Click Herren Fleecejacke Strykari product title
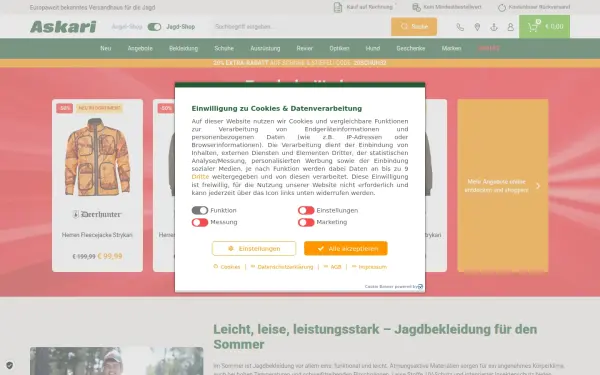This screenshot has height=375, width=600. [97, 235]
